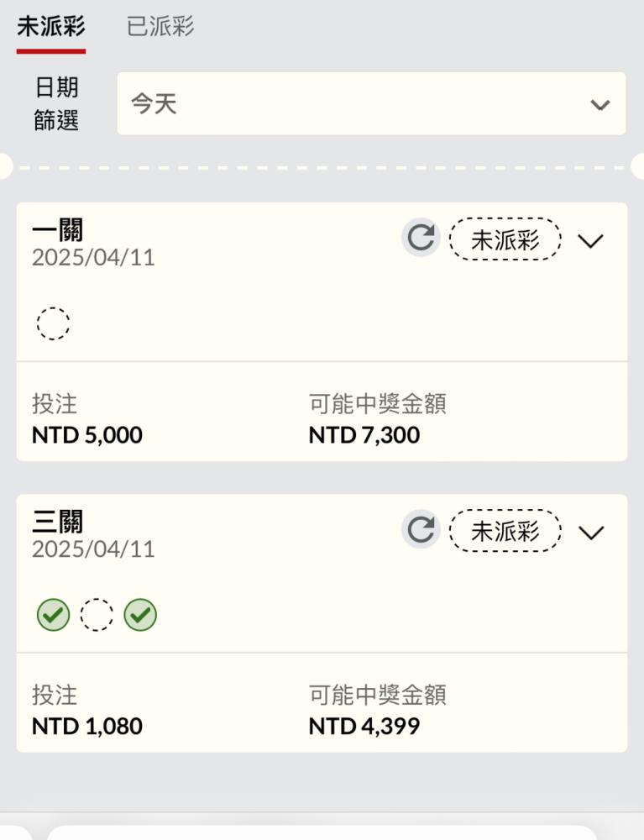Switch to the 未派彩 tab
Viewport: 644px width, 840px height.
coord(51,27)
